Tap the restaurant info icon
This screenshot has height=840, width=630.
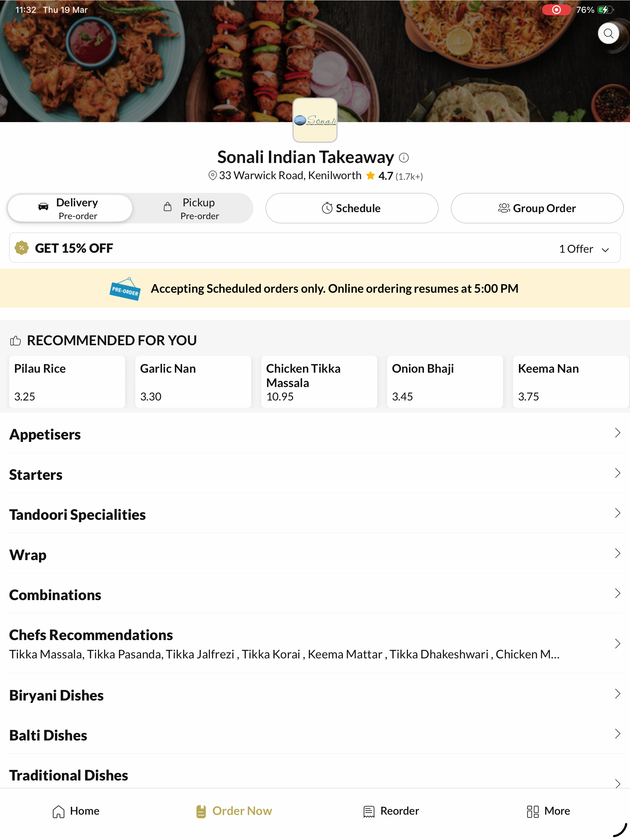click(x=404, y=157)
